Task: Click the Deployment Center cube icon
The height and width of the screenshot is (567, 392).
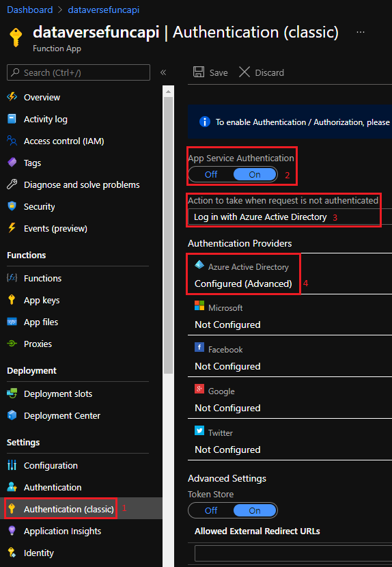Action: [12, 415]
